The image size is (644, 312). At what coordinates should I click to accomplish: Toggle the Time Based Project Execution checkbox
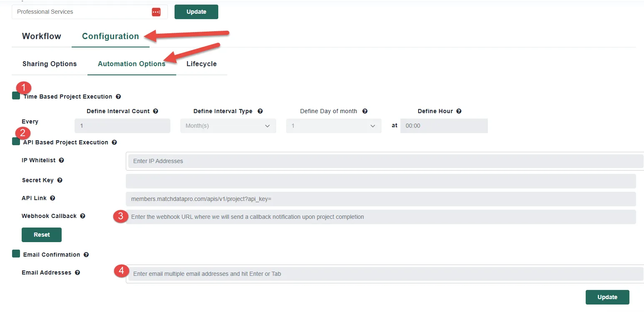click(16, 96)
